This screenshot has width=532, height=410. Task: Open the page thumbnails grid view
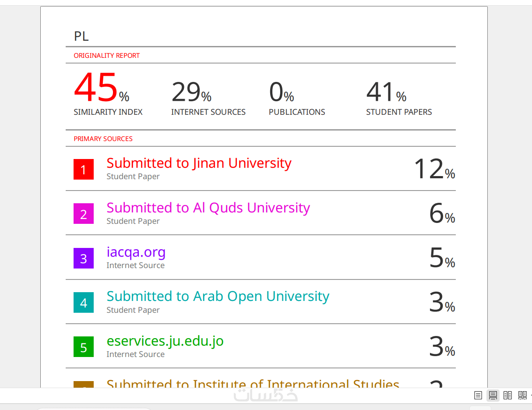point(522,396)
